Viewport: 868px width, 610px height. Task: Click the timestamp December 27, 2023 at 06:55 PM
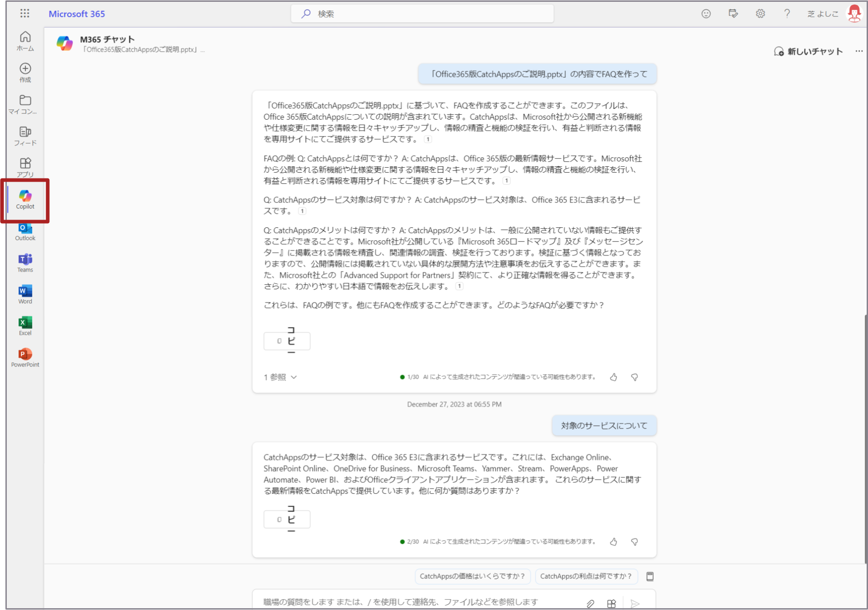(x=454, y=404)
